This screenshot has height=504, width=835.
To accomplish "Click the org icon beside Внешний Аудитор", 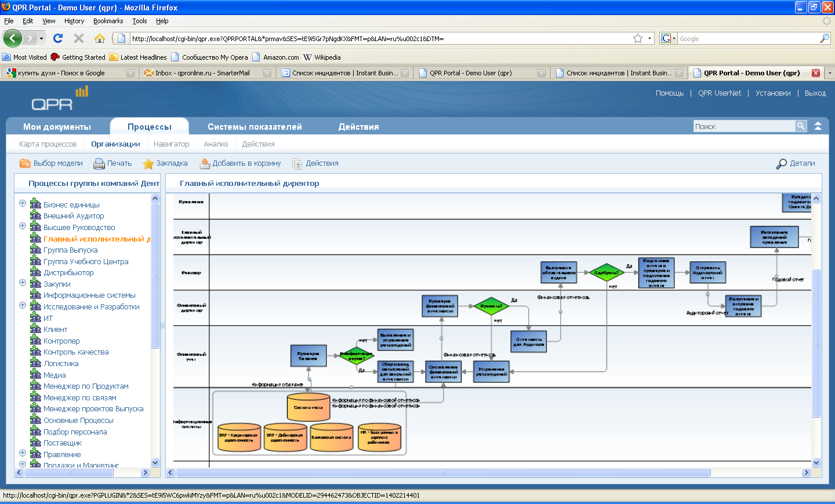I will (35, 215).
